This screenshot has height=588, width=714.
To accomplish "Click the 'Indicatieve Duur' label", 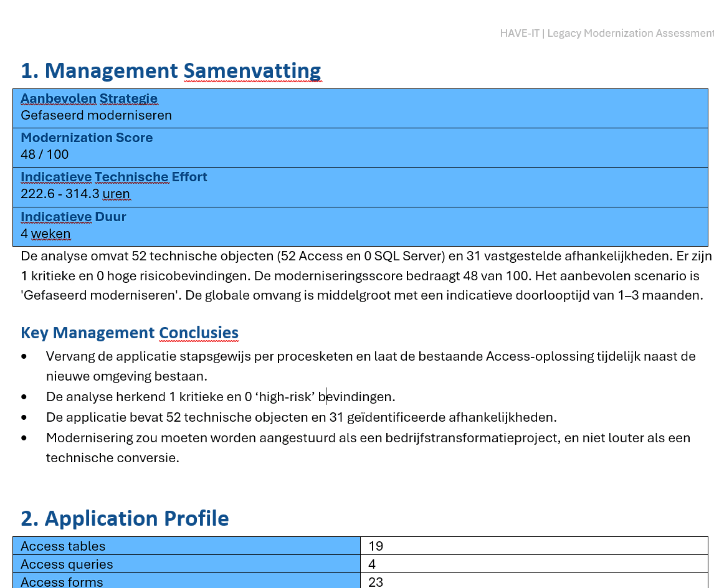I will pyautogui.click(x=74, y=217).
